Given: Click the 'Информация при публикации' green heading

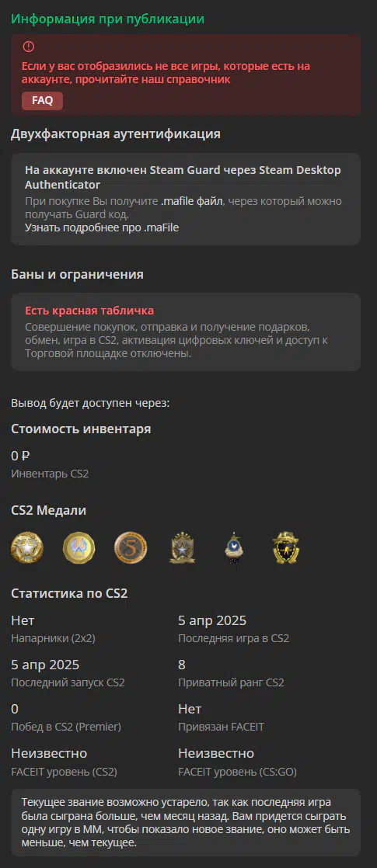Looking at the screenshot, I should click(107, 19).
